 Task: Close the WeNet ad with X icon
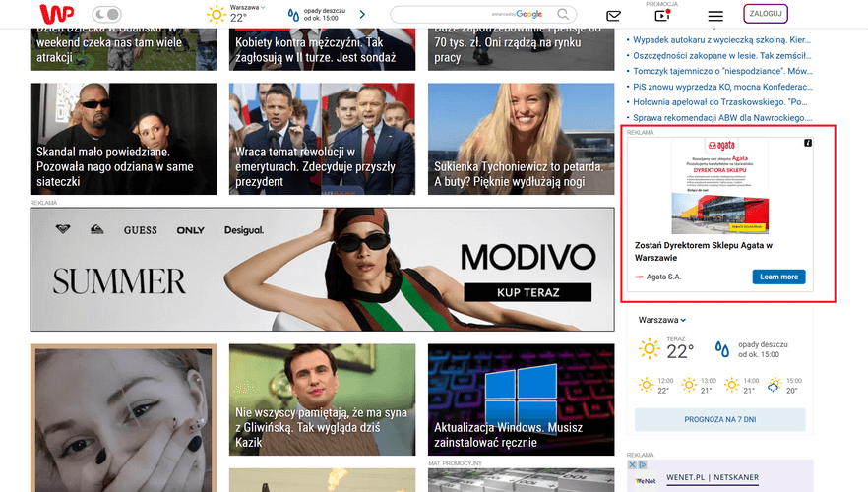632,464
